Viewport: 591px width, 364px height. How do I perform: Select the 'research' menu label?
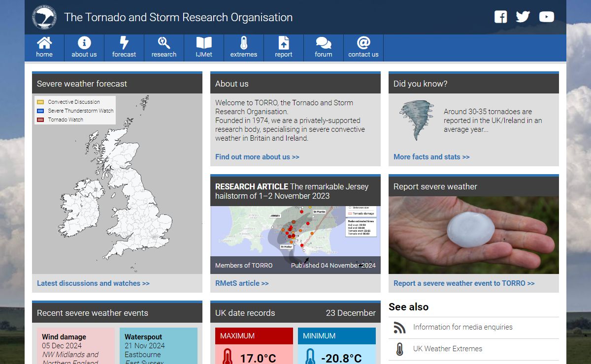coord(164,55)
